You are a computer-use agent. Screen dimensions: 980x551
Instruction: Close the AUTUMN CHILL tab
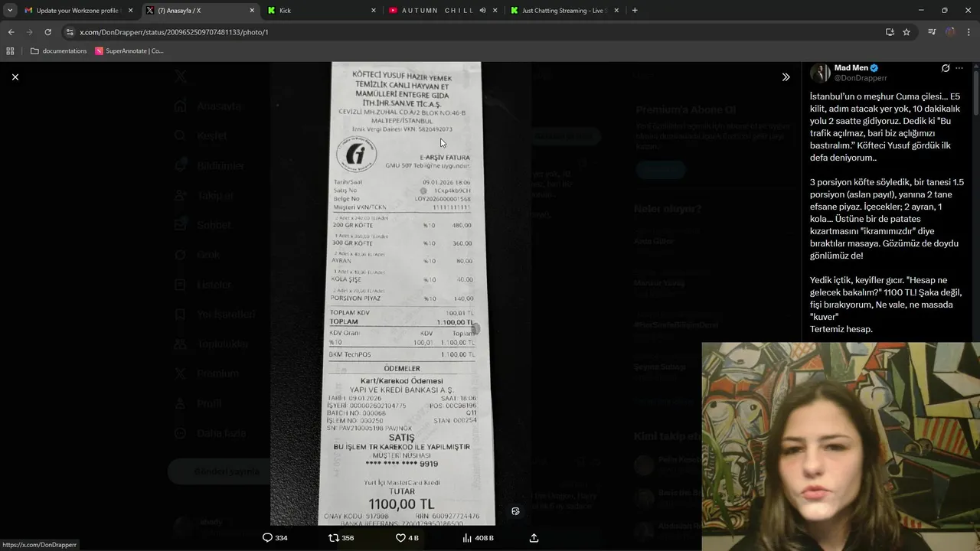(495, 11)
